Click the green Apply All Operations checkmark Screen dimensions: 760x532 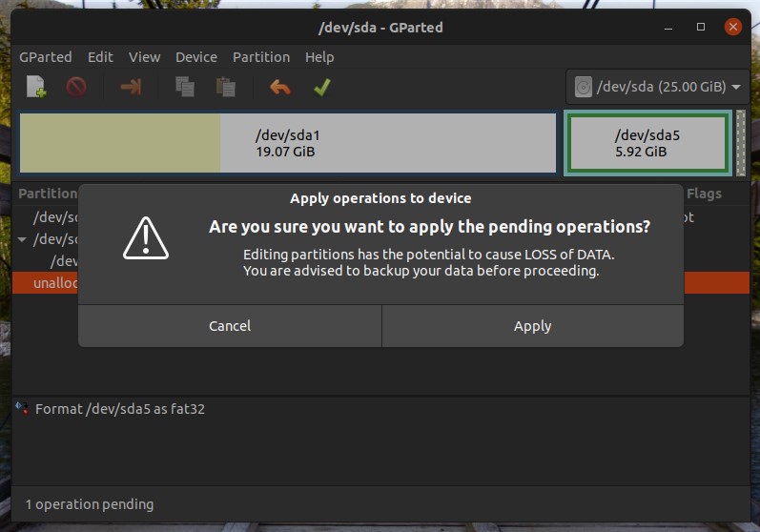[322, 87]
